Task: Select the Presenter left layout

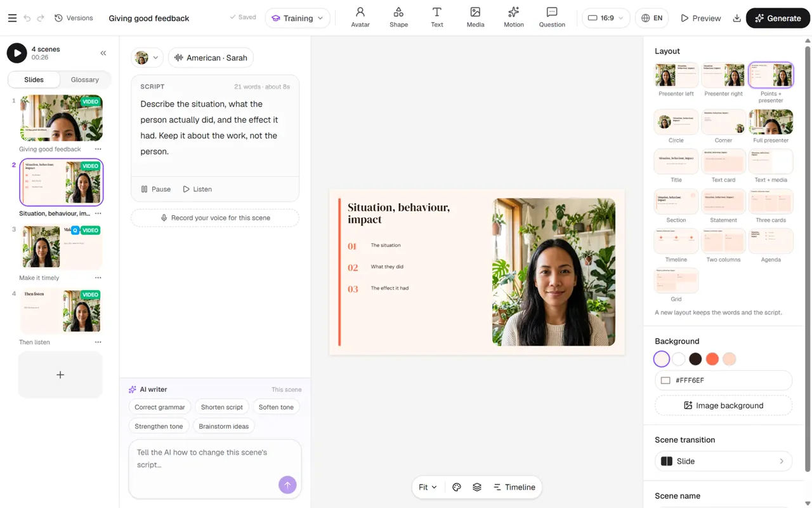Action: point(676,79)
